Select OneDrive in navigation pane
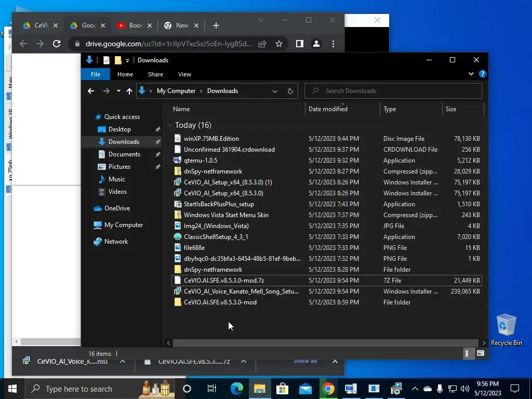The height and width of the screenshot is (399, 532). click(x=117, y=208)
